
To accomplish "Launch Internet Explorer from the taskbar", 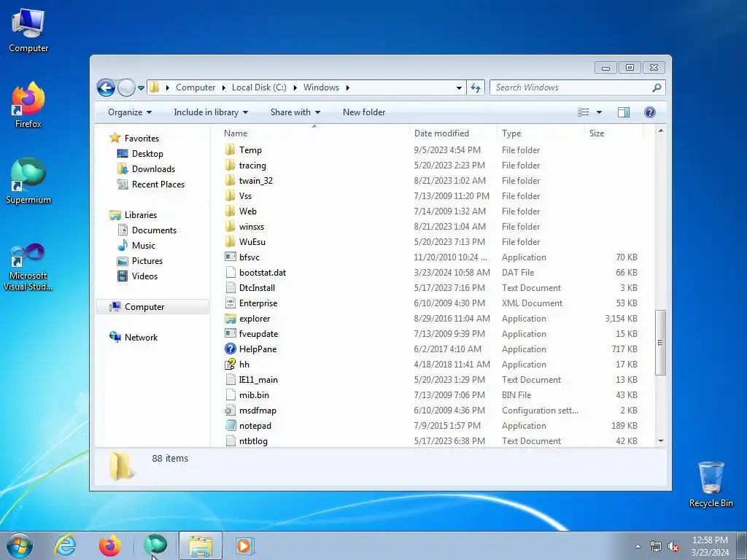I will [65, 545].
